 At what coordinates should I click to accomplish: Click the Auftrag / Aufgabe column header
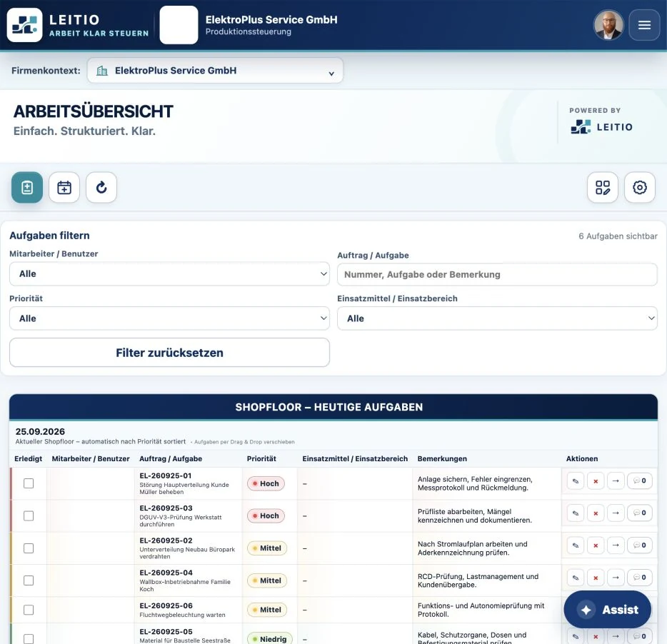tap(171, 458)
